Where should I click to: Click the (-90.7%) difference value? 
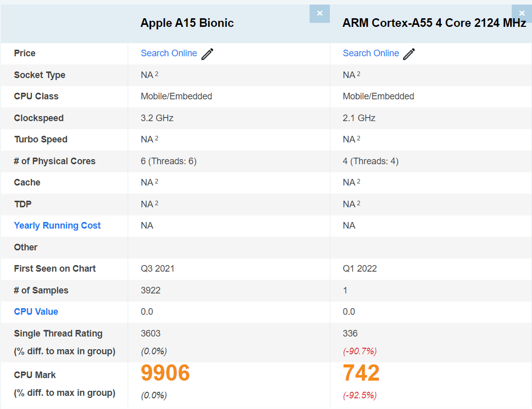pyautogui.click(x=360, y=351)
